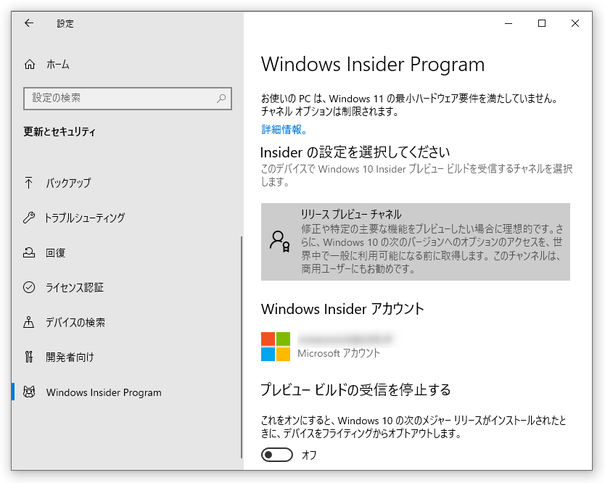605x483 pixels.
Task: Maximize the 設定 window
Action: (542, 24)
